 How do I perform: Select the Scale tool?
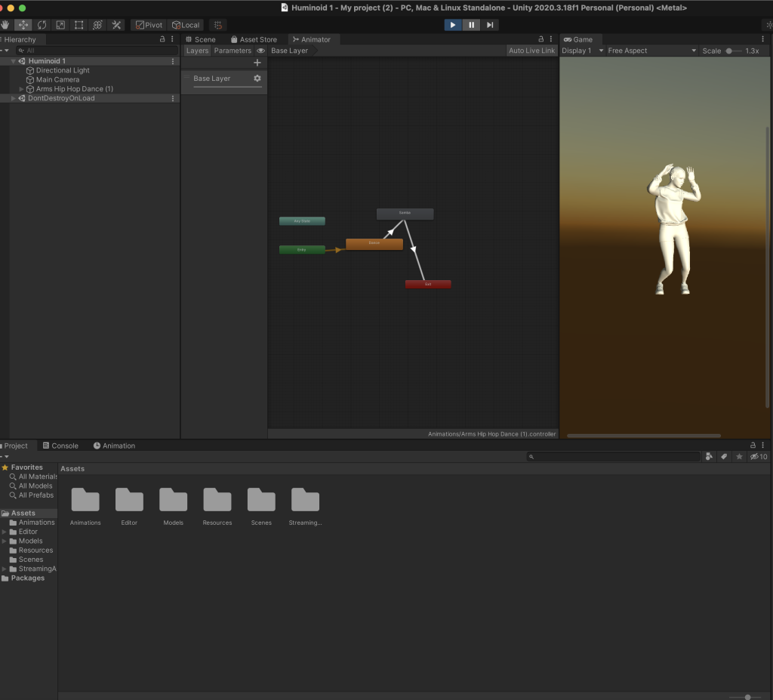(x=60, y=25)
